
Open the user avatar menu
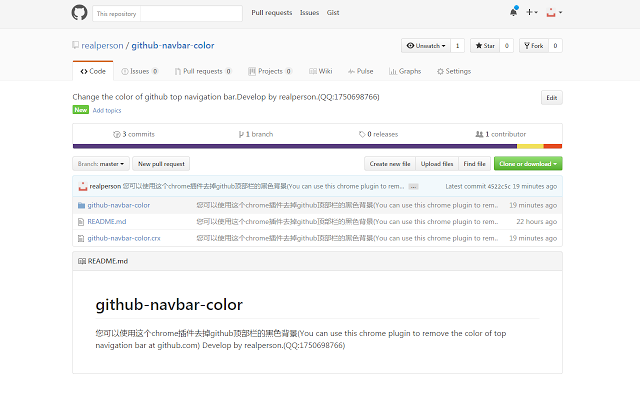point(554,12)
